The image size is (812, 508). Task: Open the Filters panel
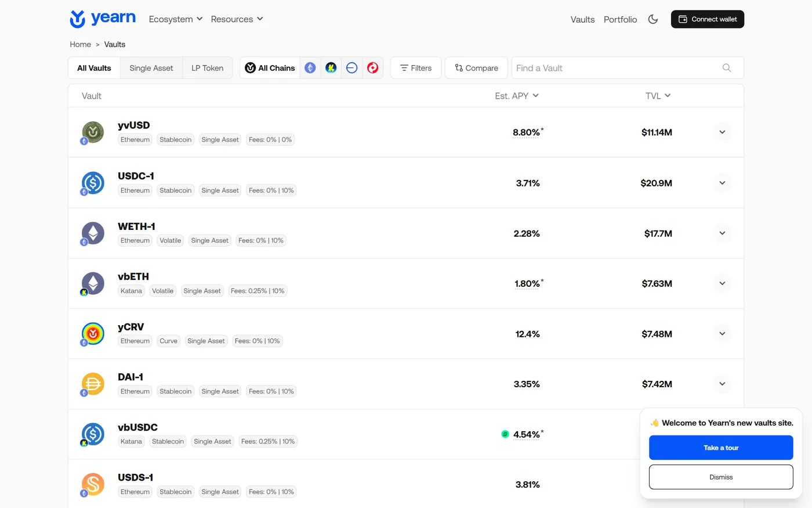click(x=416, y=68)
